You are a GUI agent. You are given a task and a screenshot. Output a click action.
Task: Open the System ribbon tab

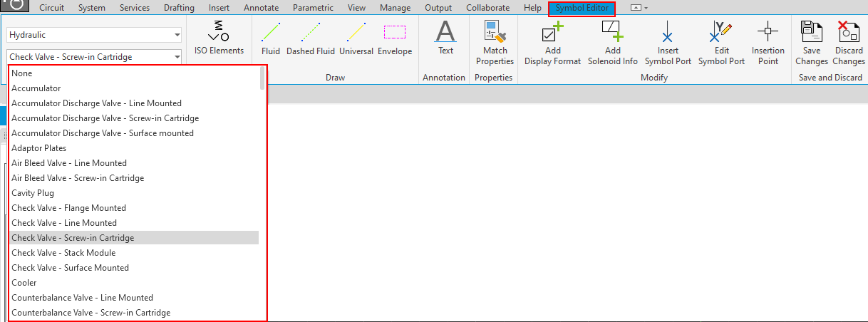(91, 8)
